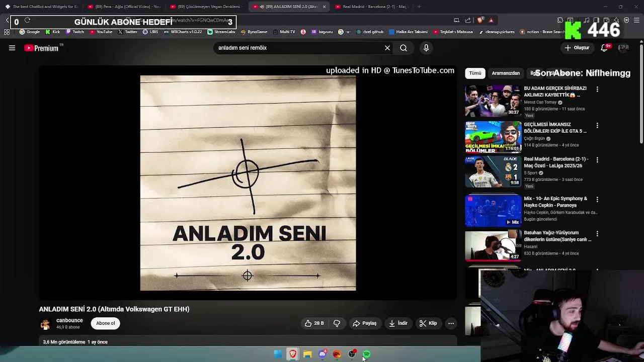Image resolution: width=644 pixels, height=362 pixels.
Task: Open the Twitter bookmark
Action: coord(128,32)
